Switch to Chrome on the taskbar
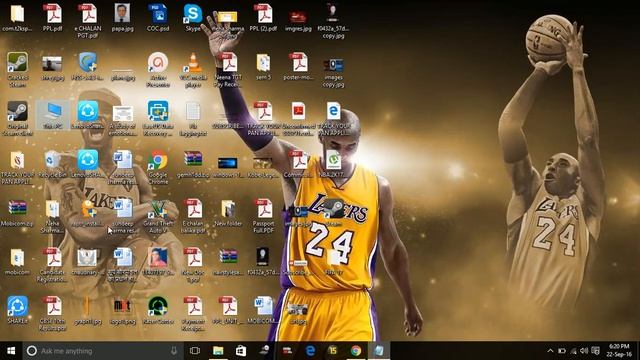 pos(356,351)
